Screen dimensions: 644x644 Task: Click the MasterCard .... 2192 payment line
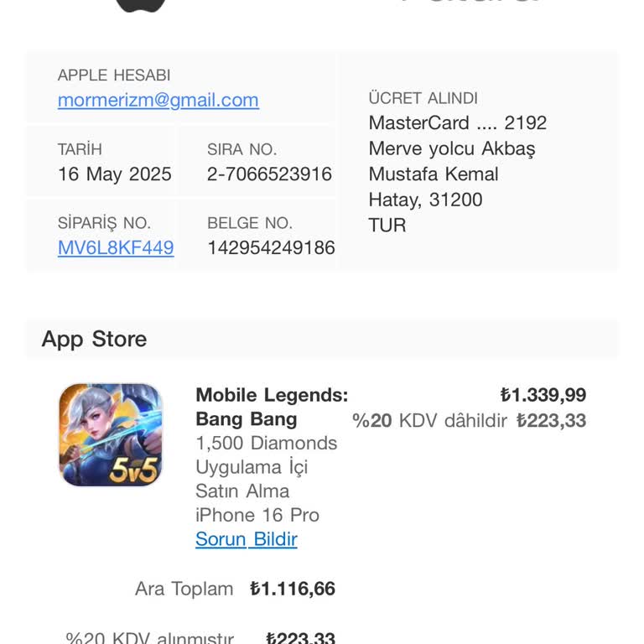click(457, 123)
